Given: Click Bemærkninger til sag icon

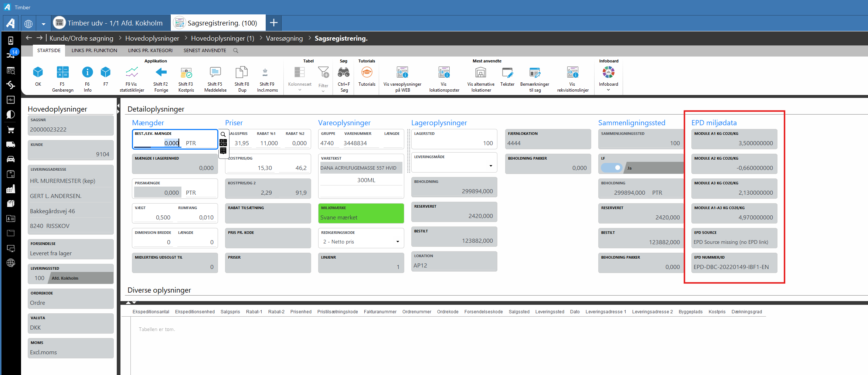Looking at the screenshot, I should click(x=534, y=72).
